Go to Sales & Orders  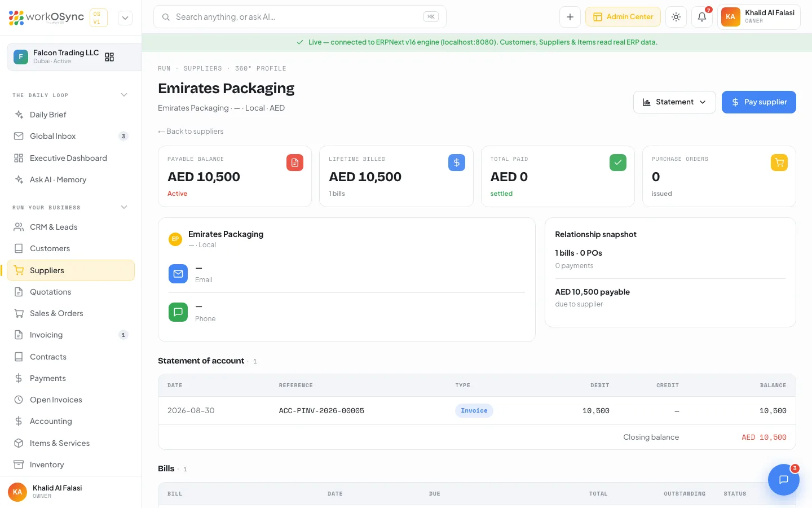coord(70,313)
